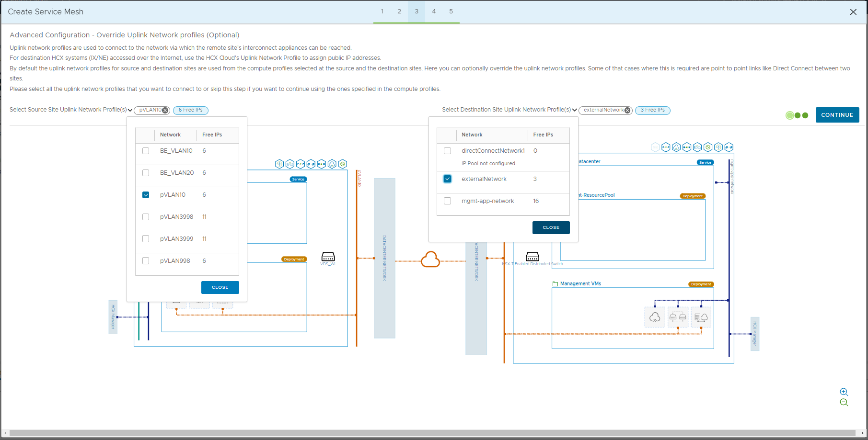
Task: Click the greyed-out first hexagon at destination site
Action: [655, 147]
